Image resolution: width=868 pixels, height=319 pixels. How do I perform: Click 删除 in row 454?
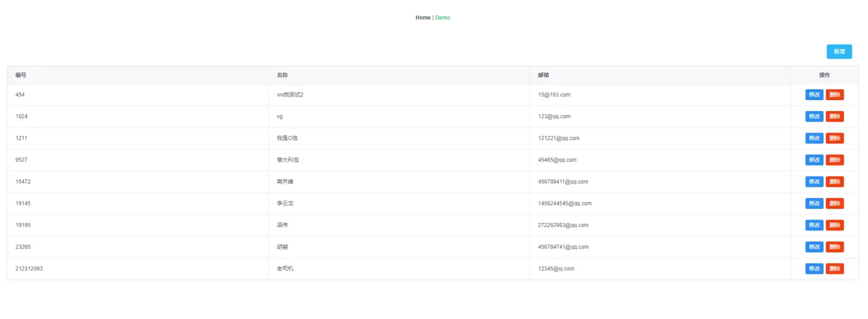pos(834,95)
